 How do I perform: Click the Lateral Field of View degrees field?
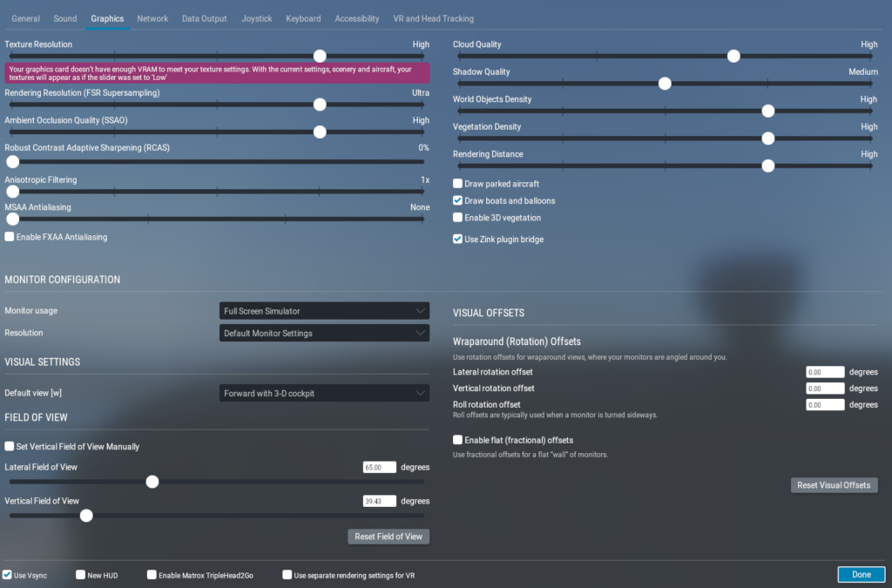coord(380,467)
